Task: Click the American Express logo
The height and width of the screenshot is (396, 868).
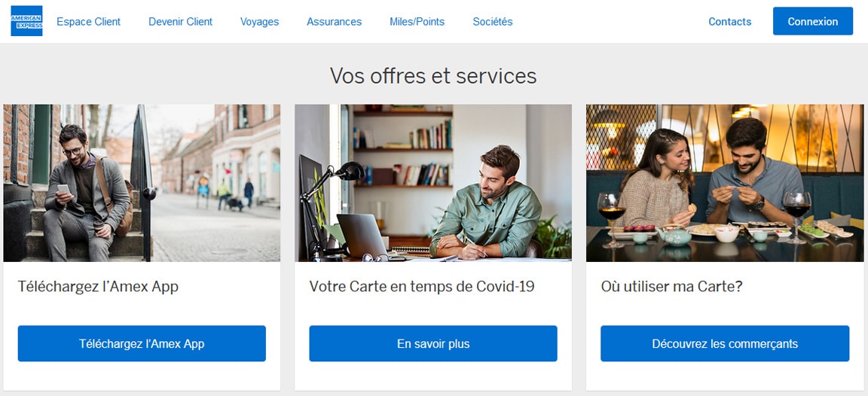Action: coord(26,21)
